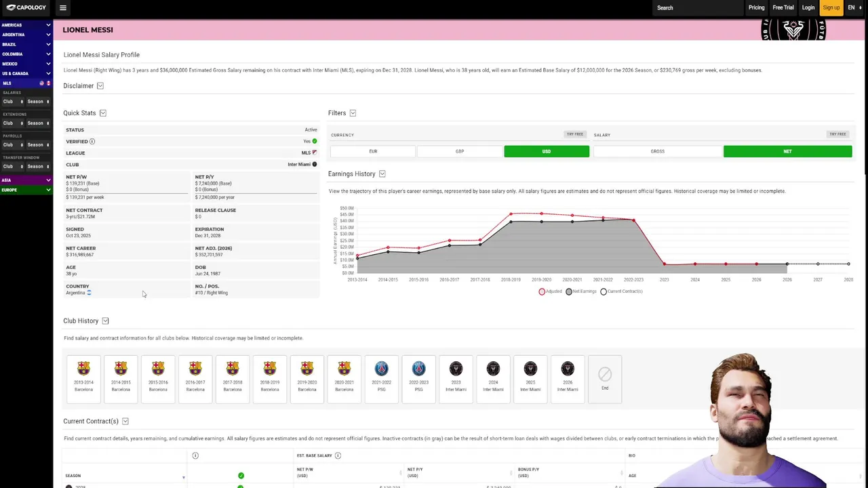Expand the Asia sidebar section
868x488 pixels.
(26, 180)
